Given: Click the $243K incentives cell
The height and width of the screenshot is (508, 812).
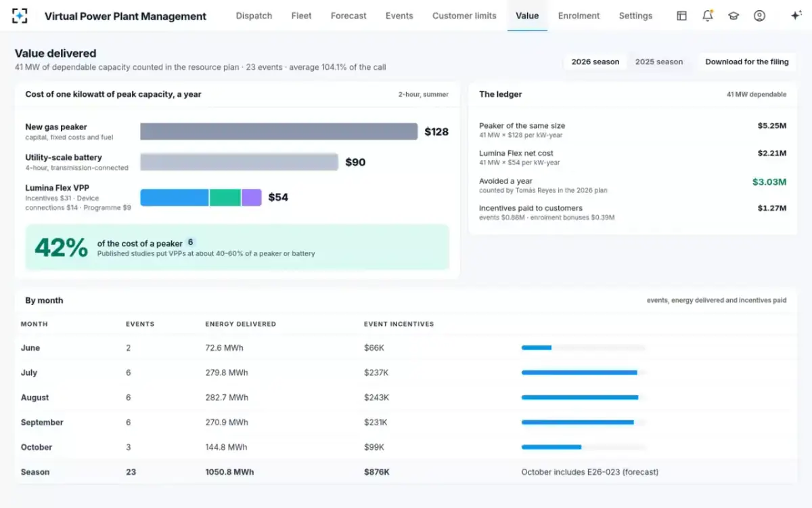Looking at the screenshot, I should (376, 398).
